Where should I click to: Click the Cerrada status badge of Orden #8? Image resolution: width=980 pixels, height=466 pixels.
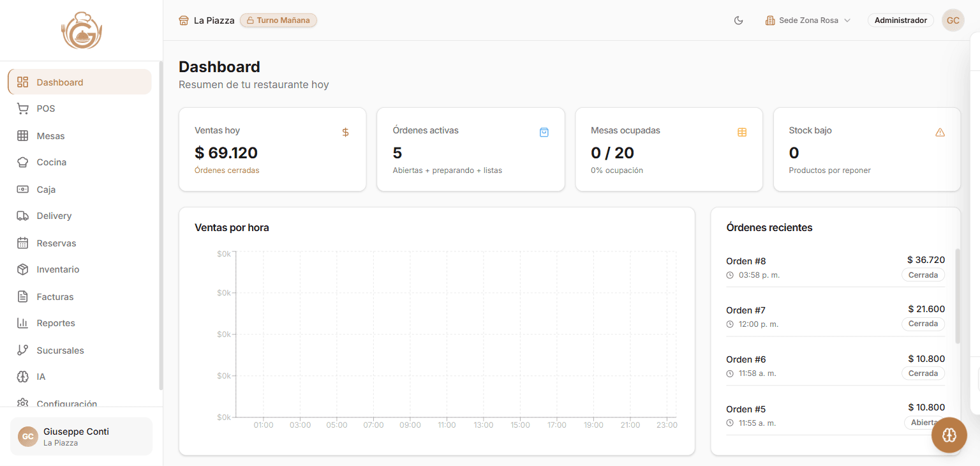pyautogui.click(x=923, y=275)
